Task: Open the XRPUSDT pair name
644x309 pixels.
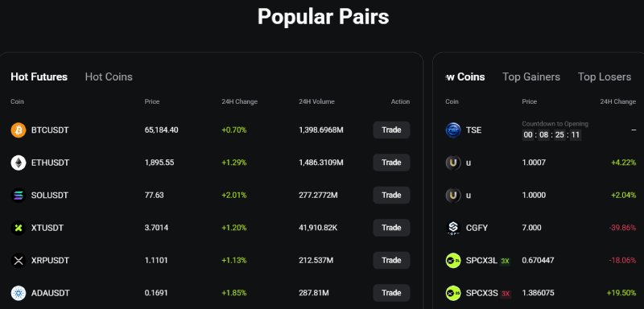Action: 50,261
